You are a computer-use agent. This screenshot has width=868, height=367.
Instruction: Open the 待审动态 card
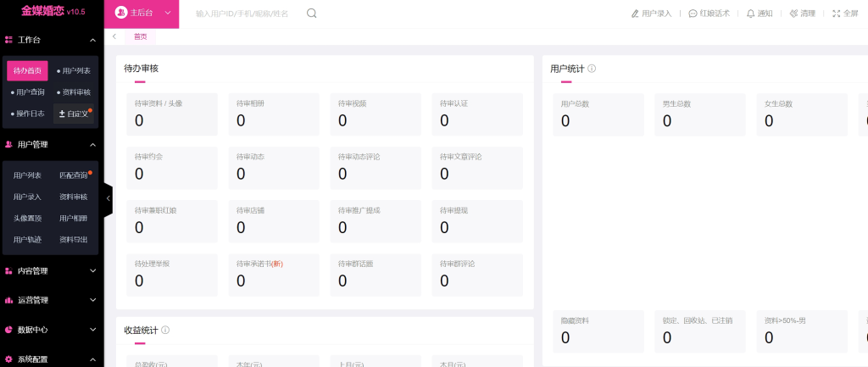(274, 168)
